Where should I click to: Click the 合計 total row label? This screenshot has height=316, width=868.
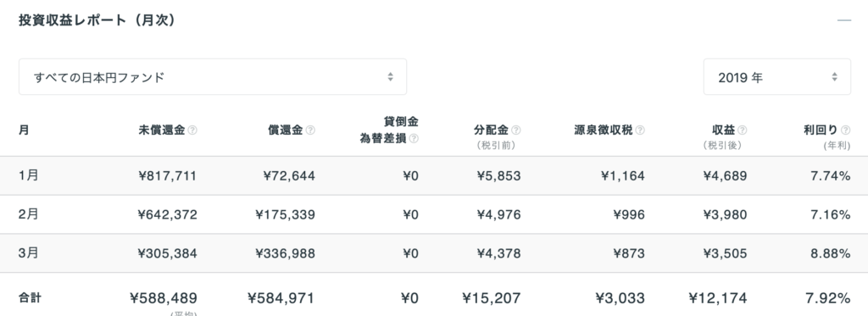30,298
